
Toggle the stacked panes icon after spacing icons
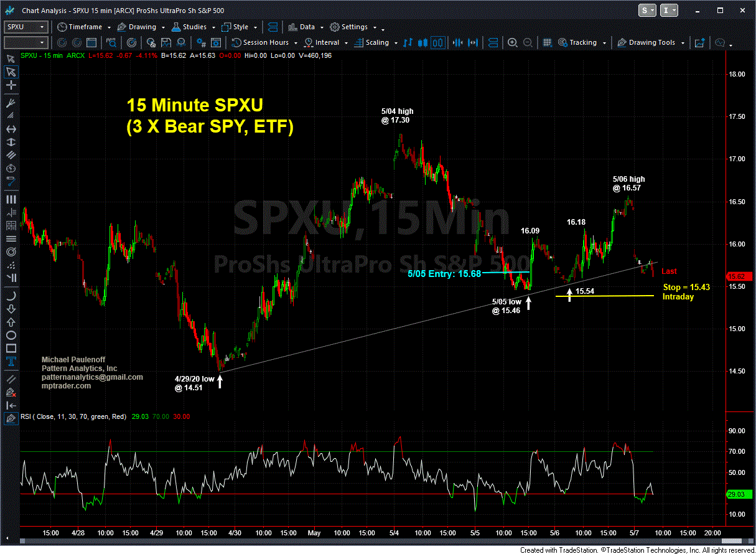(492, 43)
